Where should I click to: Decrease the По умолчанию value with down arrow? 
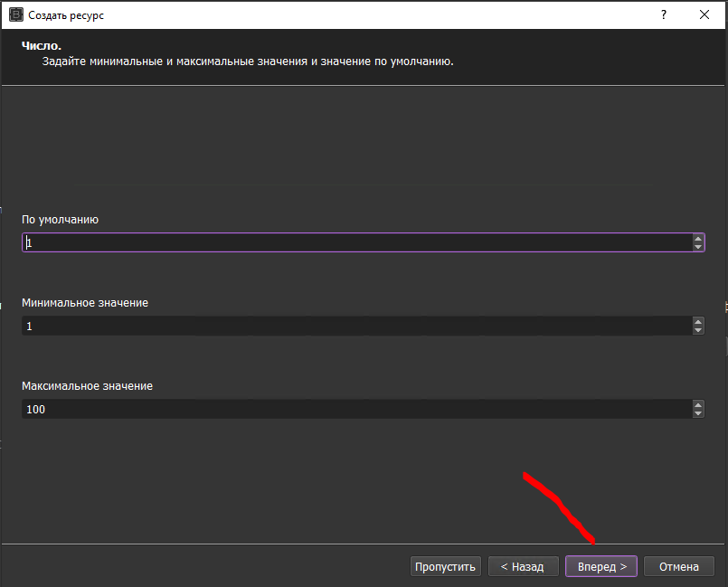point(698,247)
